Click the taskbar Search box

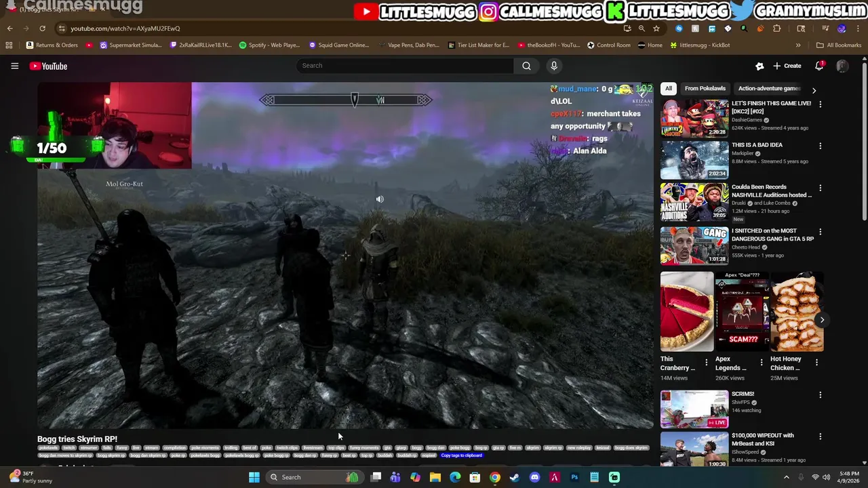pyautogui.click(x=314, y=477)
